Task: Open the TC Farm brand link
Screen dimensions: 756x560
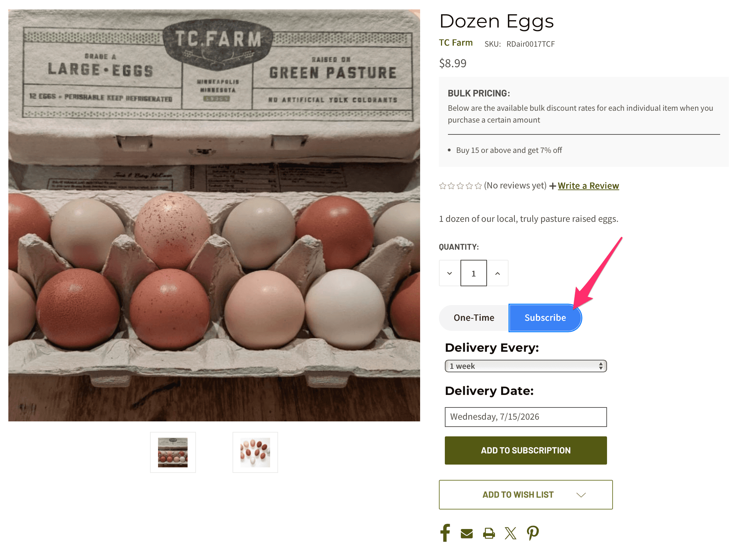Action: click(456, 43)
